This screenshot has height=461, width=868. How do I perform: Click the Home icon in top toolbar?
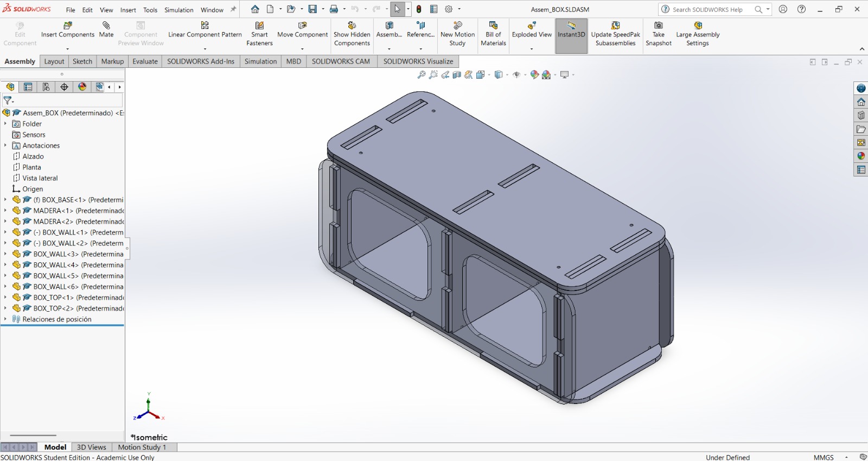pyautogui.click(x=255, y=9)
